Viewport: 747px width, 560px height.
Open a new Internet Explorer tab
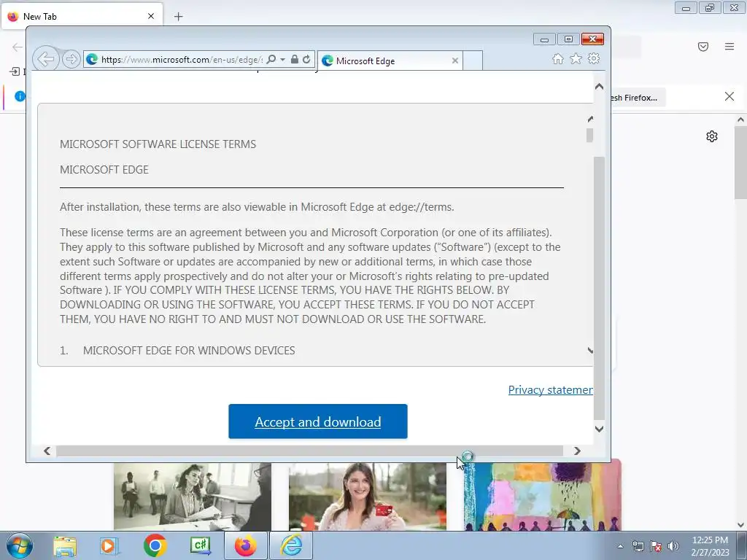click(473, 61)
